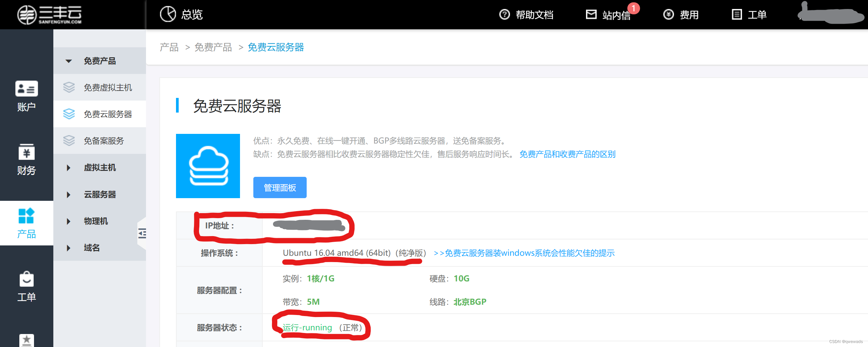Open the 财务 finance icon
The image size is (868, 347).
pyautogui.click(x=27, y=152)
